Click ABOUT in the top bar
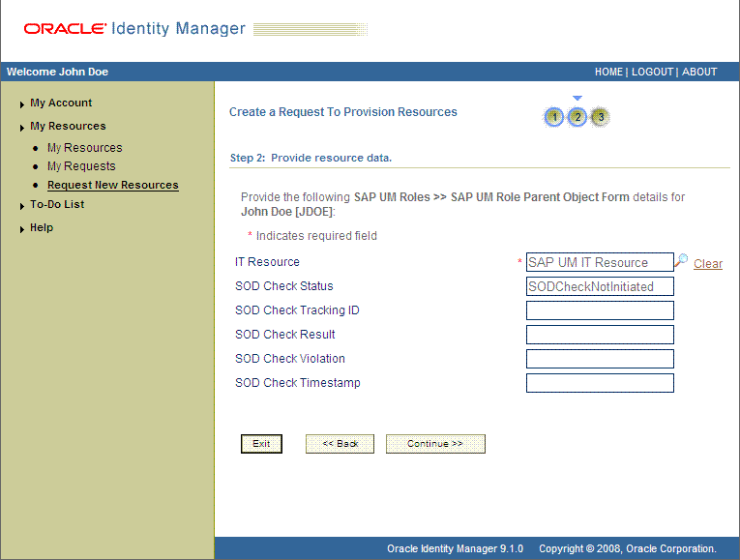Screen dimensions: 740x560 [699, 72]
